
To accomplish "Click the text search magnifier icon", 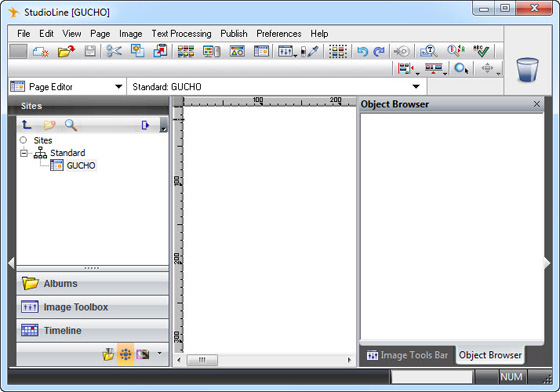I will pos(429,51).
